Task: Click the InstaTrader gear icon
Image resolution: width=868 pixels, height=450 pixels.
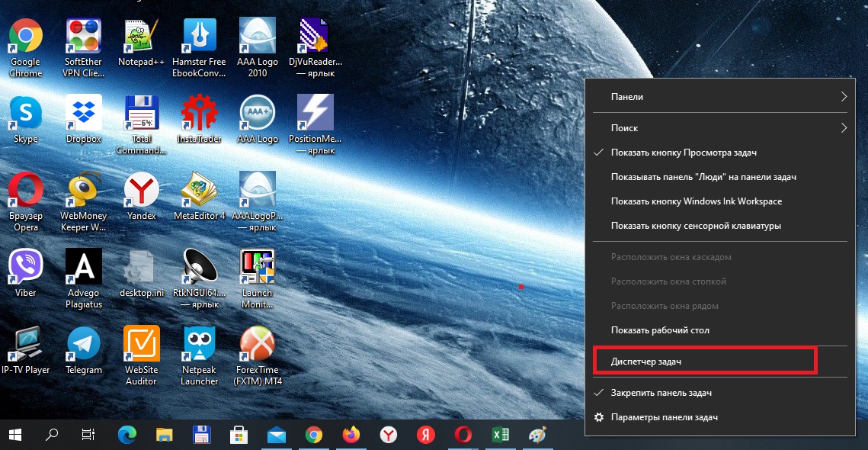Action: pos(200,113)
